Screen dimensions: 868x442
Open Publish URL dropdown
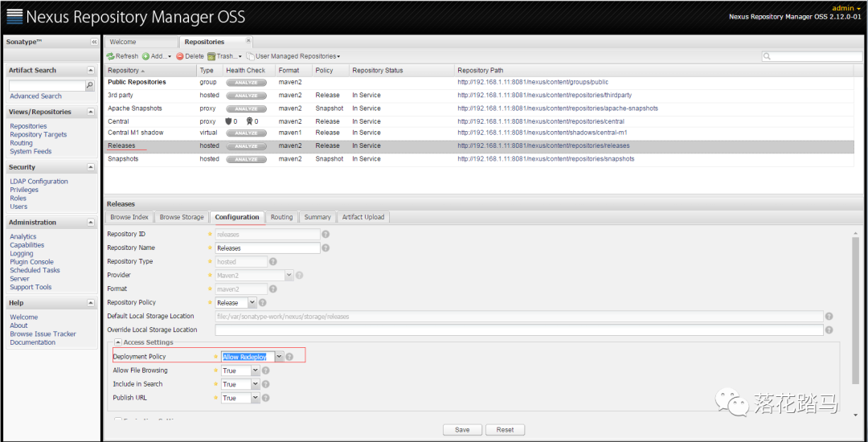point(256,398)
